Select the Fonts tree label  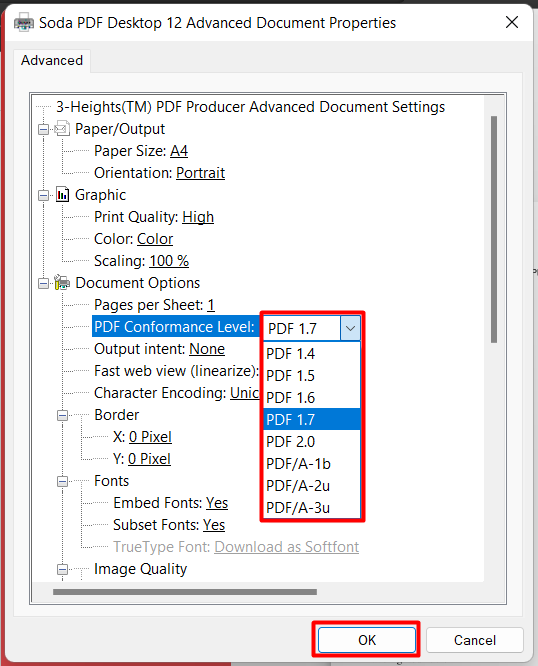(112, 481)
